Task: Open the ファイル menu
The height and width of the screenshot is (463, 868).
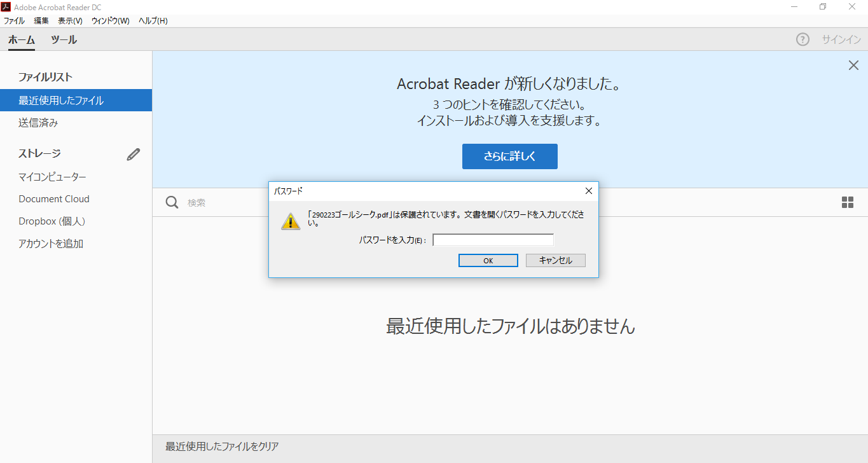Action: 14,21
